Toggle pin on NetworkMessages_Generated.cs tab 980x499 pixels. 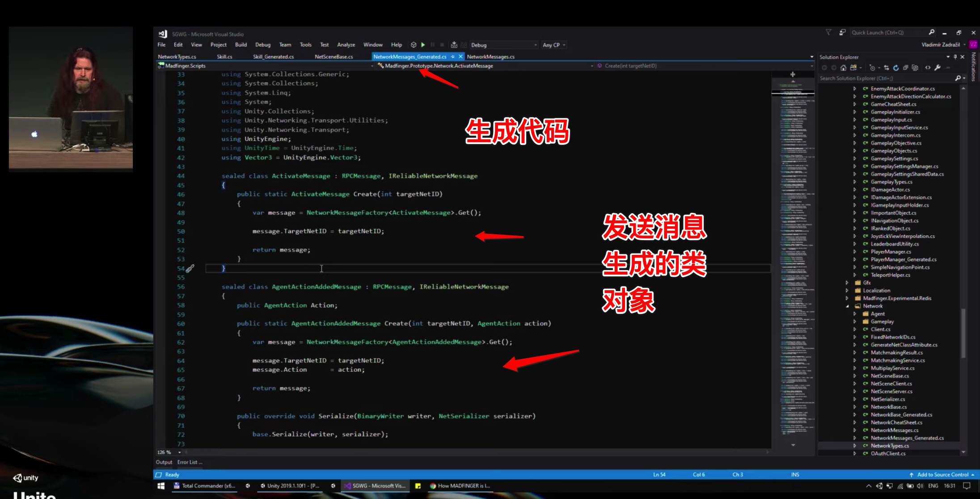(x=452, y=57)
